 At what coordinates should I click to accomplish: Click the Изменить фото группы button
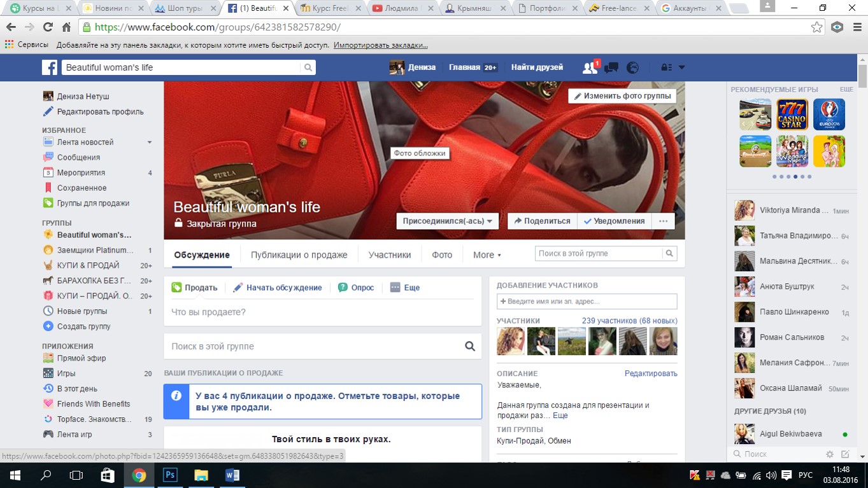(622, 96)
